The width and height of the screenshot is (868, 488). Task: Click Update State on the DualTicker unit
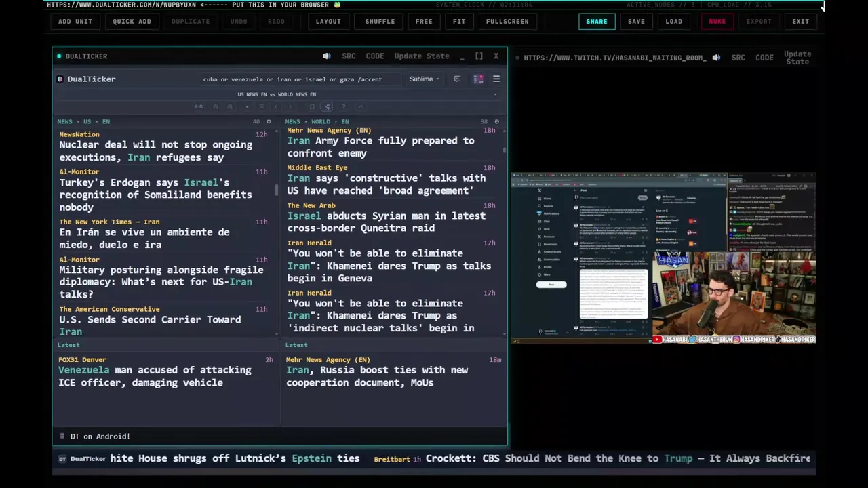[x=422, y=56]
